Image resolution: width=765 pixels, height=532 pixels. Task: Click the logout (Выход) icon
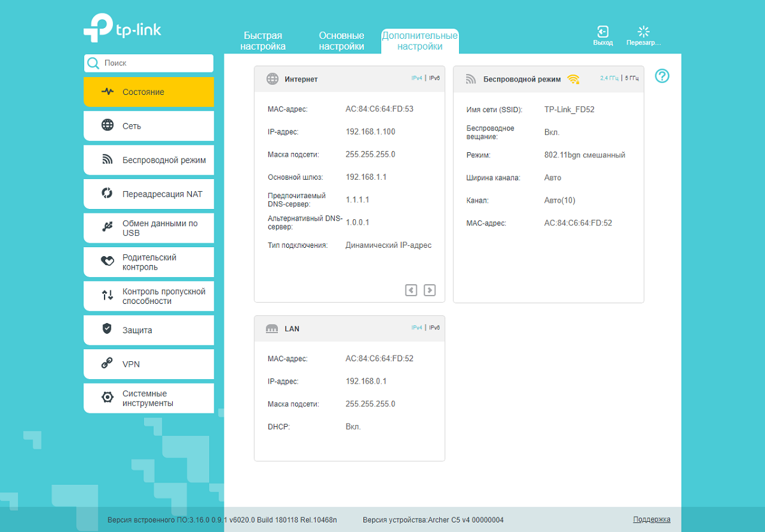pyautogui.click(x=602, y=31)
